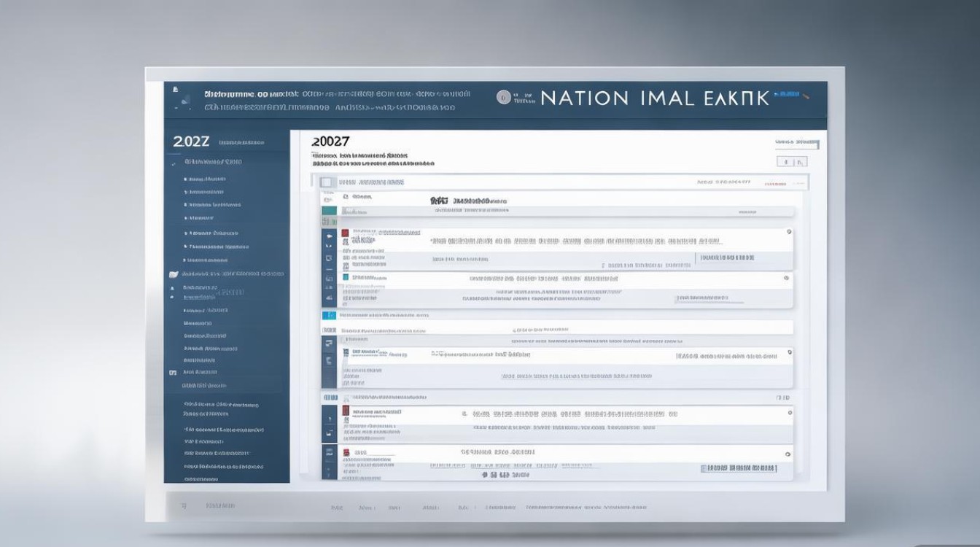This screenshot has height=547, width=980.
Task: Click the small blue link right of the NATION title
Action: coord(790,95)
